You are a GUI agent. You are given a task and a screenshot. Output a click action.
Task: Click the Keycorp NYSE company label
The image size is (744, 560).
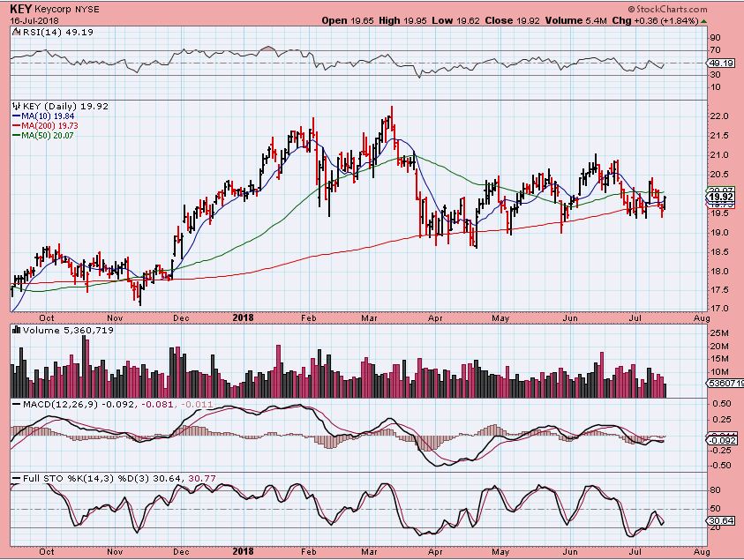[67, 9]
